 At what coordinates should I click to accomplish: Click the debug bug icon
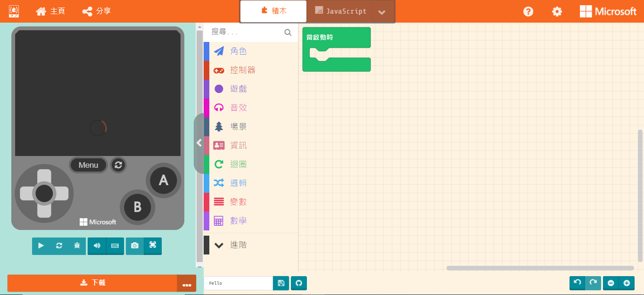[77, 246]
